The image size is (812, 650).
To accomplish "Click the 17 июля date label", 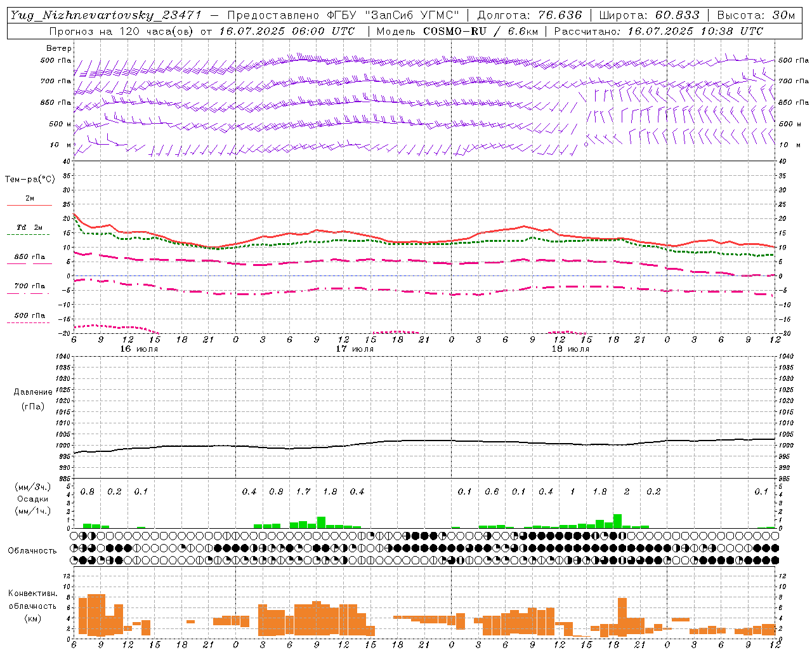I will click(355, 349).
